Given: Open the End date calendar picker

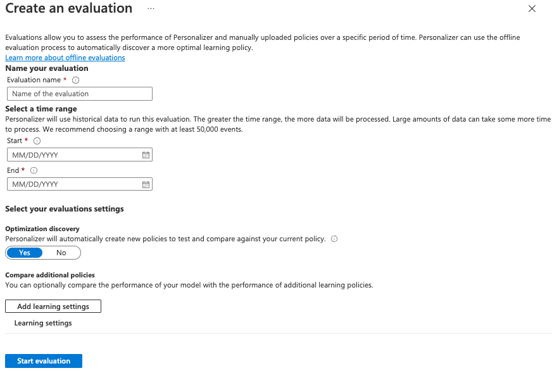Looking at the screenshot, I should pyautogui.click(x=146, y=184).
